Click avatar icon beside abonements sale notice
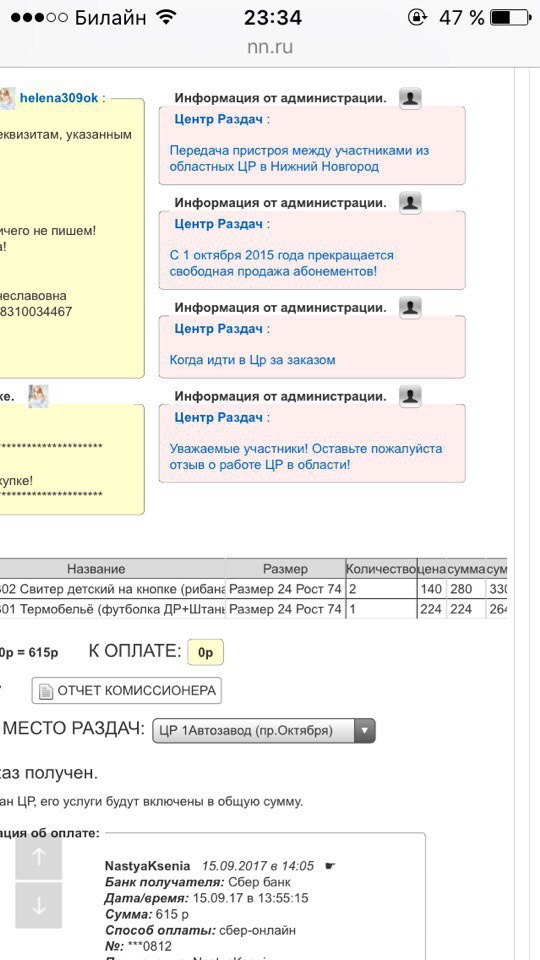The width and height of the screenshot is (540, 960). (410, 203)
